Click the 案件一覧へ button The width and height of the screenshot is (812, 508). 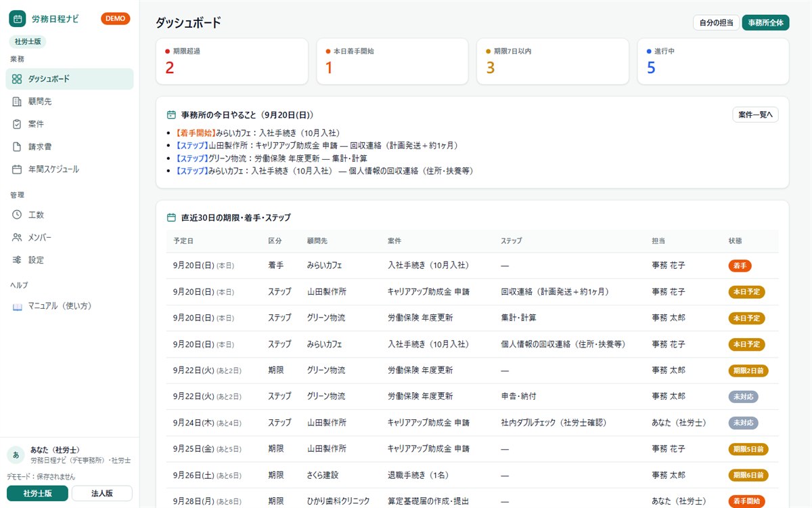coord(755,114)
